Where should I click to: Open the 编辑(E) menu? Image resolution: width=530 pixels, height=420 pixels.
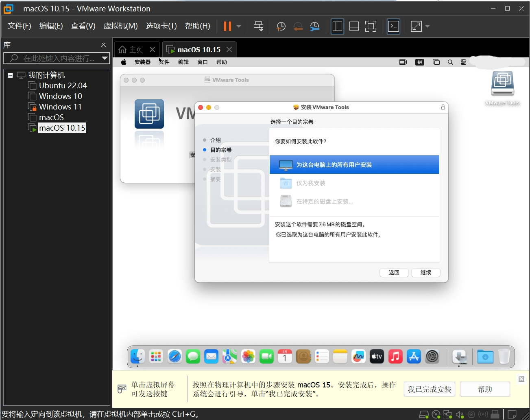pos(51,26)
